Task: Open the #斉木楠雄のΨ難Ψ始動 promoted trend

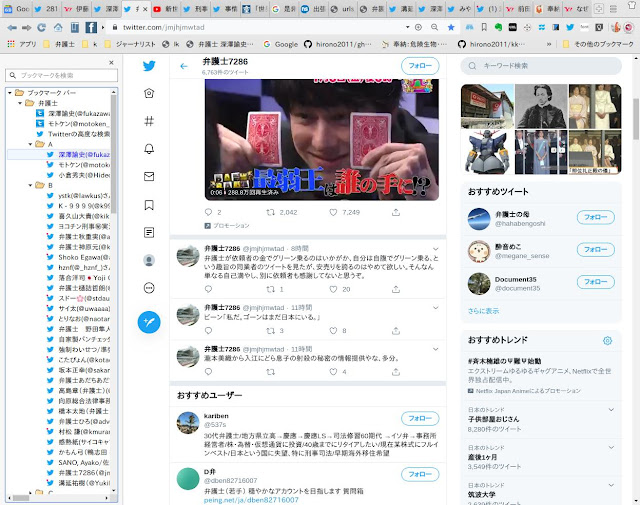Action: point(504,361)
